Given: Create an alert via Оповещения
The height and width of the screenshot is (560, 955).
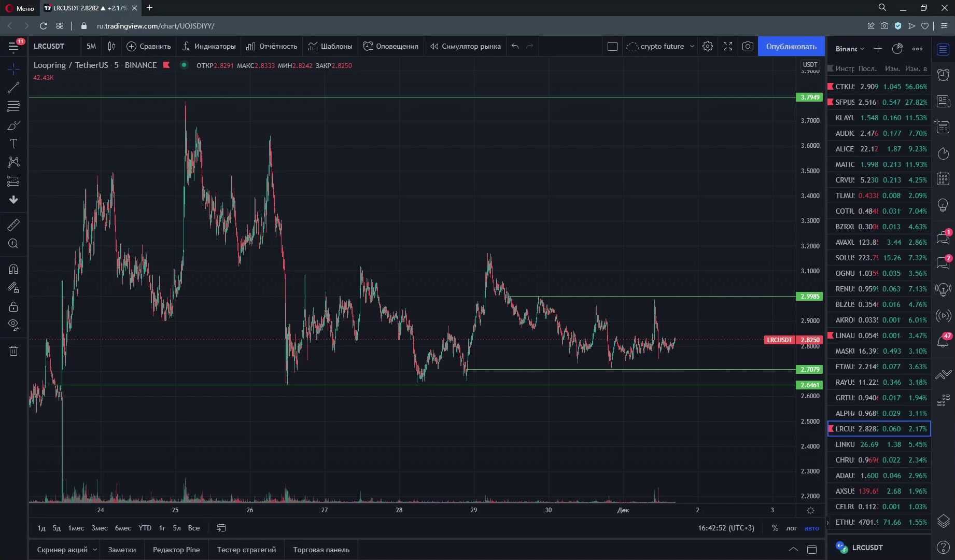Looking at the screenshot, I should [390, 46].
